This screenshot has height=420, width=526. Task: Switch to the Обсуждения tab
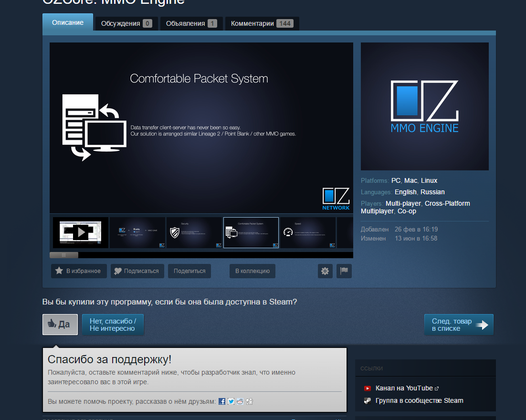[126, 23]
